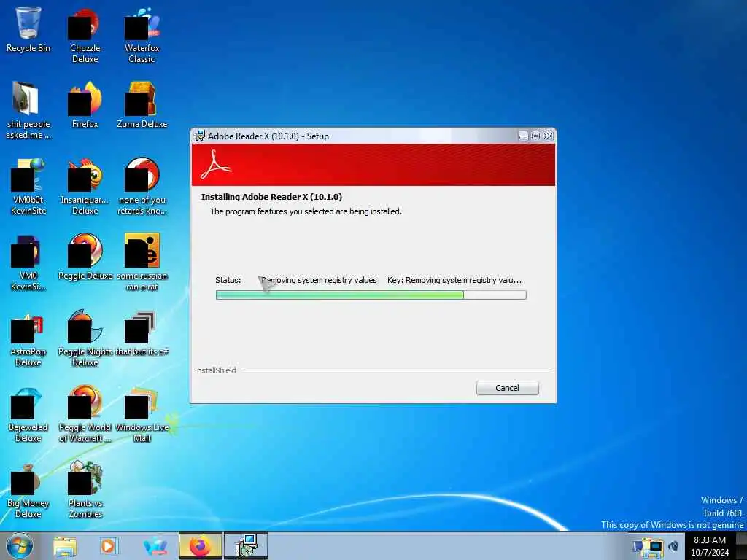Activate the installer setup taskbar button
This screenshot has height=560, width=747.
247,546
